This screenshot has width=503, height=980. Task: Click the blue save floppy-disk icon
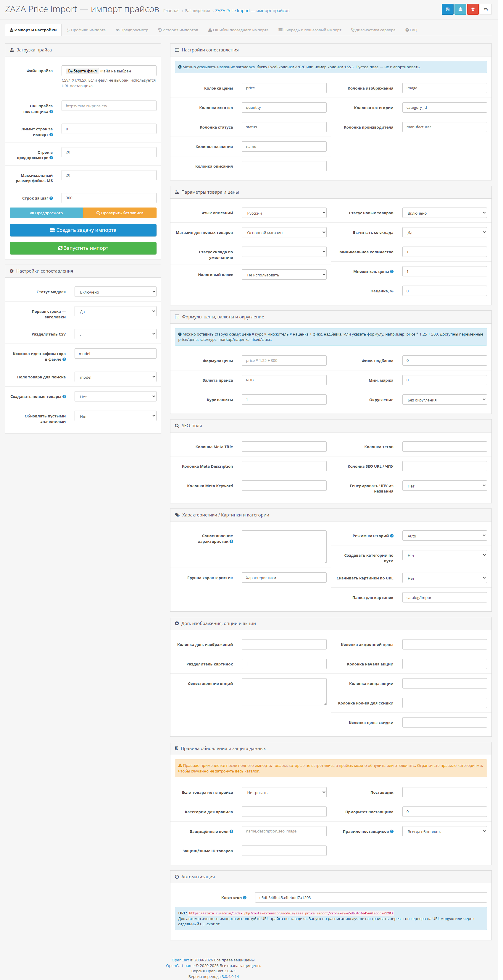(447, 9)
